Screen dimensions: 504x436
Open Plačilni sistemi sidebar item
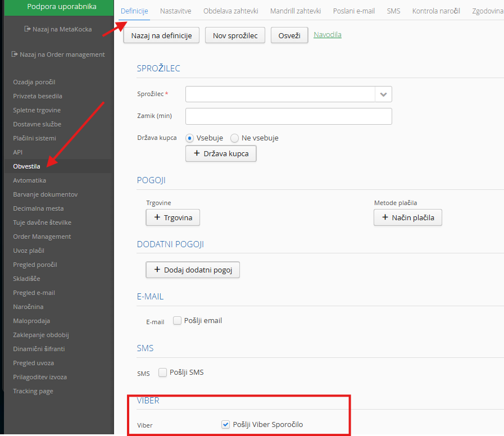pos(34,138)
